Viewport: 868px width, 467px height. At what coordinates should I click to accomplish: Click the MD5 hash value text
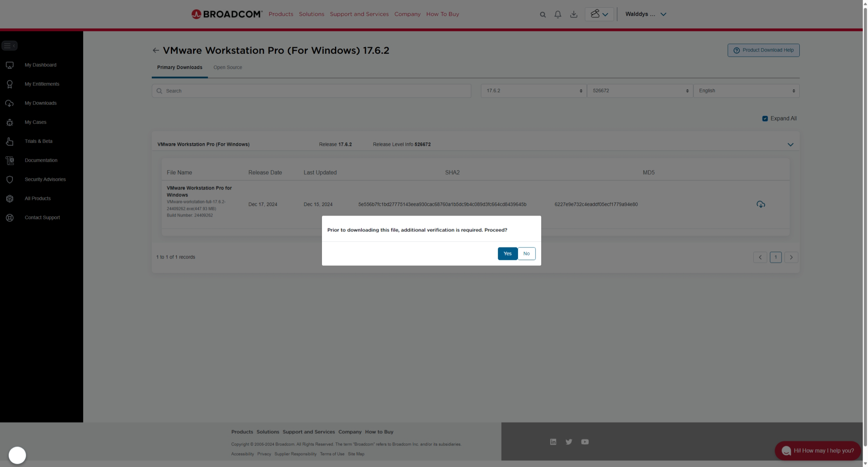596,204
